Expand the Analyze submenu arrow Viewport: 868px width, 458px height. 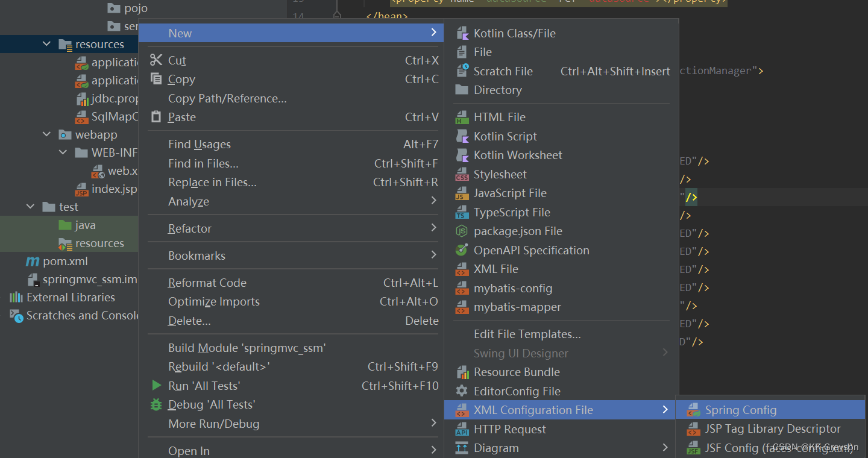[x=433, y=201]
